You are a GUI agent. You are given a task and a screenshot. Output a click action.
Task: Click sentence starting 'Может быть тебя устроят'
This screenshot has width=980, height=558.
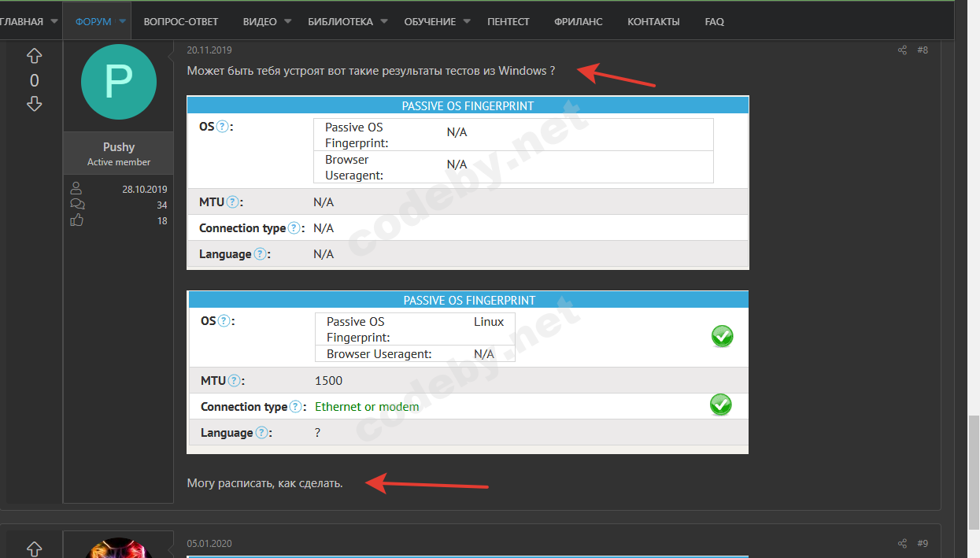click(x=371, y=71)
